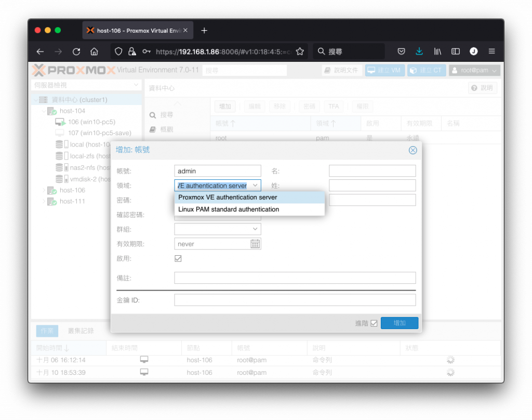Click the 姓 last name input field

372,186
